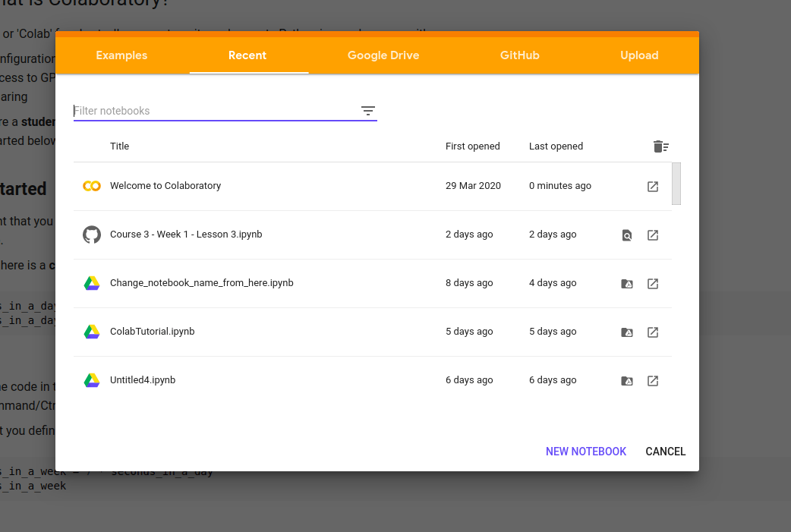
Task: Locate Change_notebook_name_from_here in Drive icon
Action: (626, 284)
